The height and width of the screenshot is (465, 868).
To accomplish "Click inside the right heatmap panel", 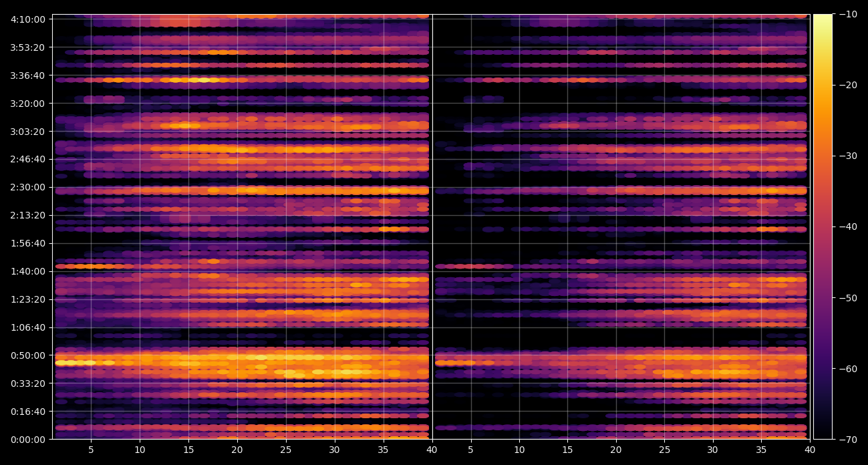I will pos(621,226).
